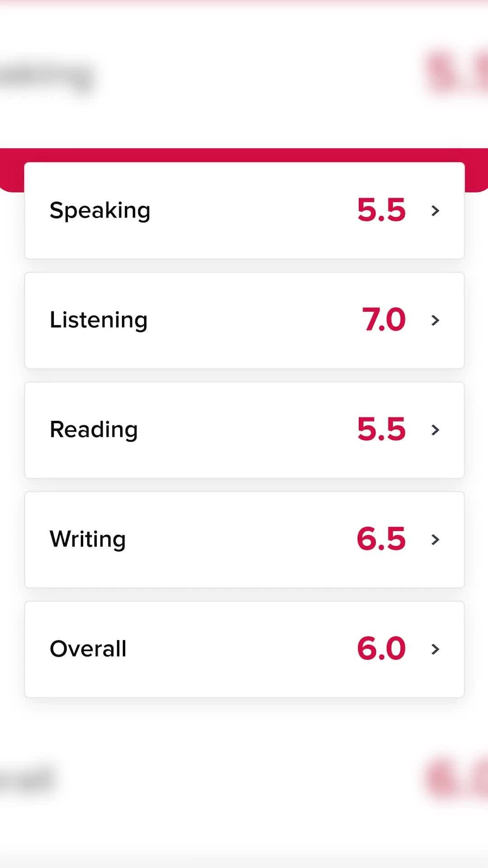This screenshot has height=868, width=488.
Task: Select the Speaking label
Action: 100,211
